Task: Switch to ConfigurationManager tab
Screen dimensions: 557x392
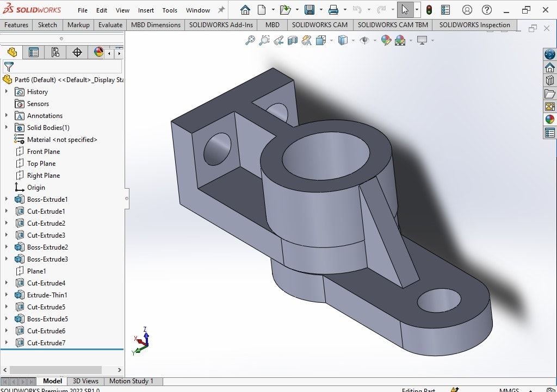Action: [x=55, y=53]
